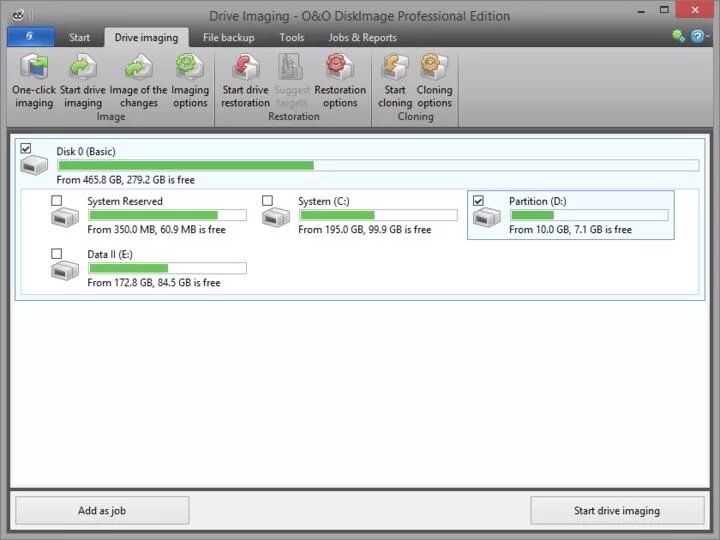Uncheck the Disk 0 (Basic) checkbox
This screenshot has height=540, width=720.
coord(26,148)
